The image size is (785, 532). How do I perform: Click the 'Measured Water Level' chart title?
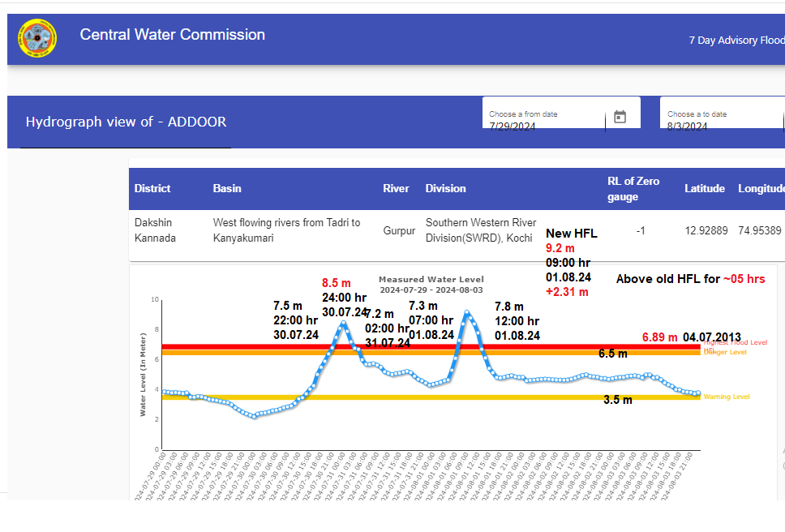coord(431,280)
